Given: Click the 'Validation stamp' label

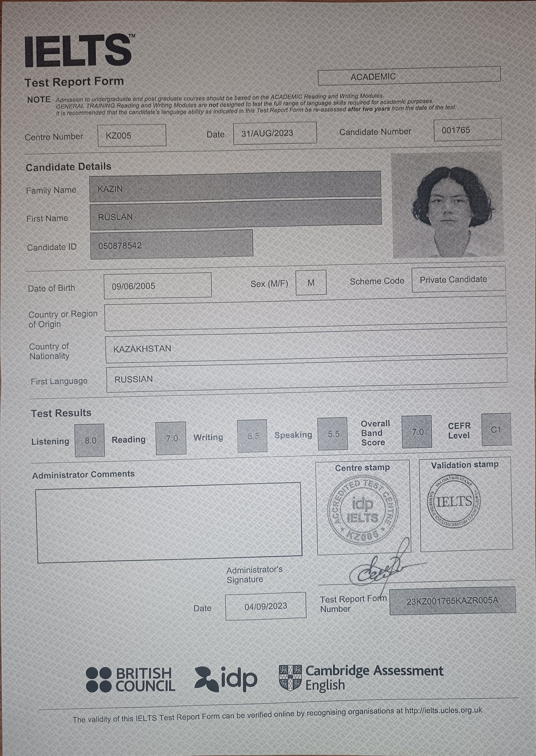Looking at the screenshot, I should (465, 465).
